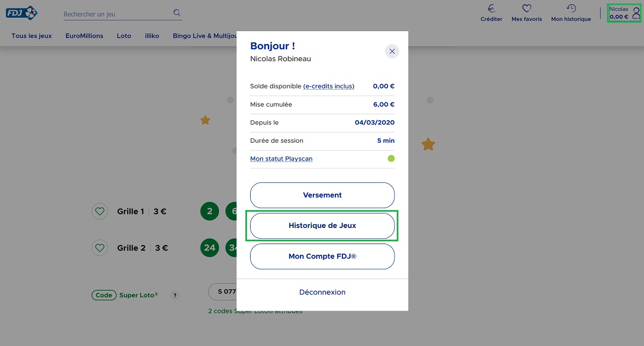The image size is (644, 346).
Task: Open the Tous les jeux menu
Action: (x=32, y=36)
